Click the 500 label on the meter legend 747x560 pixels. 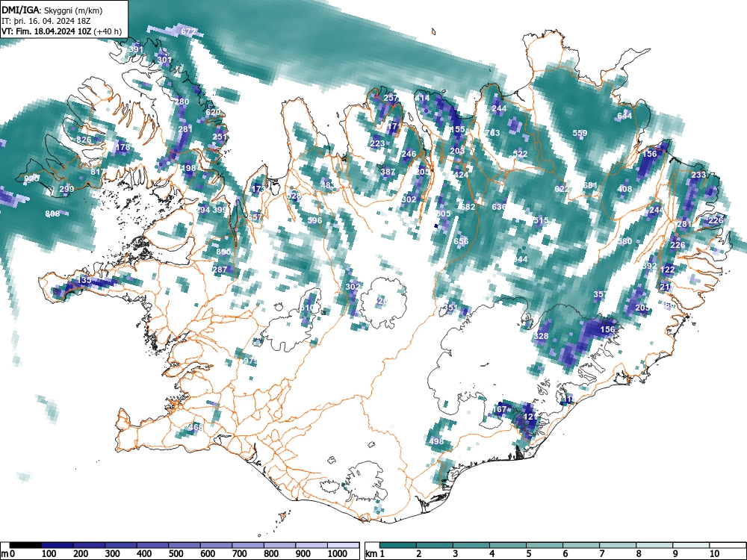pos(176,554)
